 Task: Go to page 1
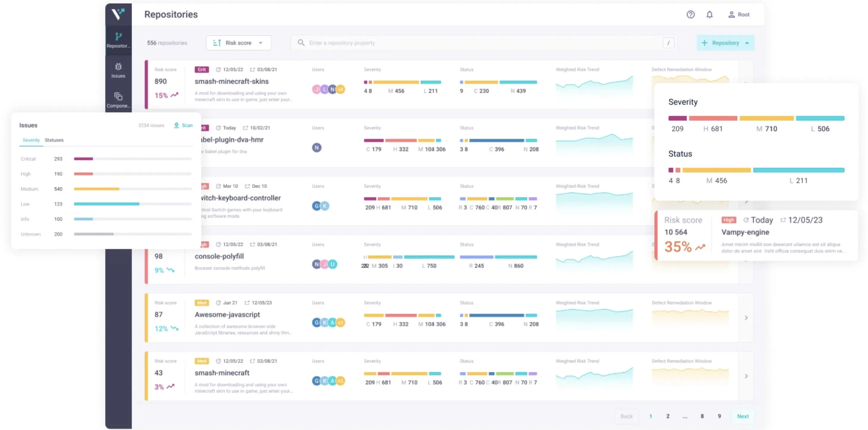pos(651,416)
